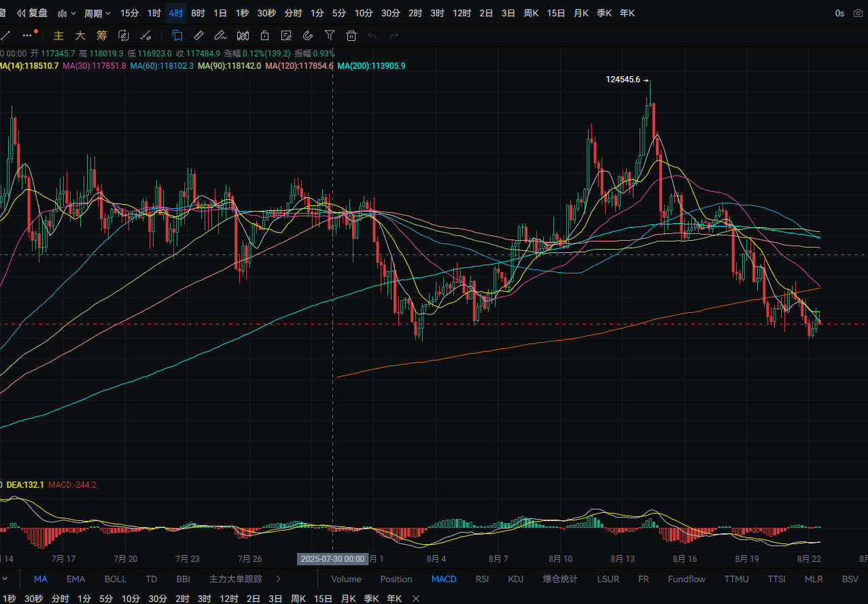Click the 0s refresh timer label

coord(839,13)
